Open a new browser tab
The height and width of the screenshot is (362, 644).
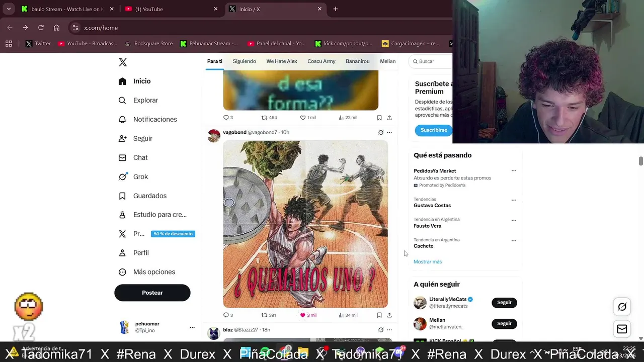click(336, 9)
